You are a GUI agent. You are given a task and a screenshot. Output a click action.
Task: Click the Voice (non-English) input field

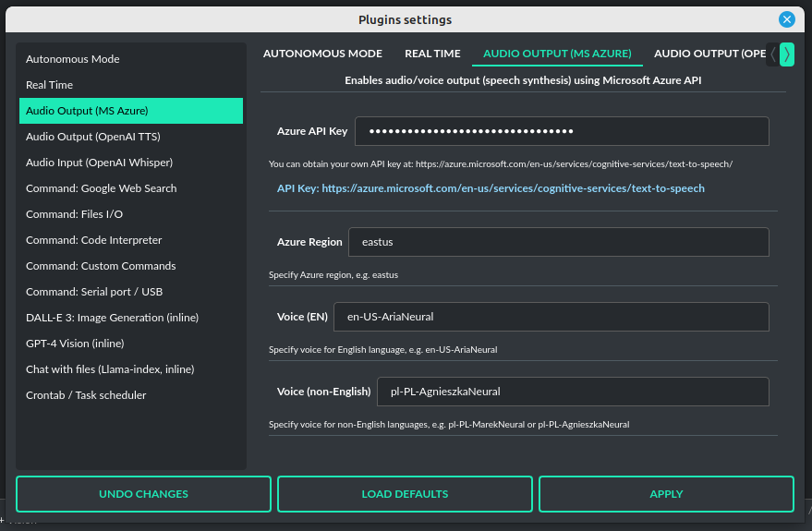[x=572, y=392]
